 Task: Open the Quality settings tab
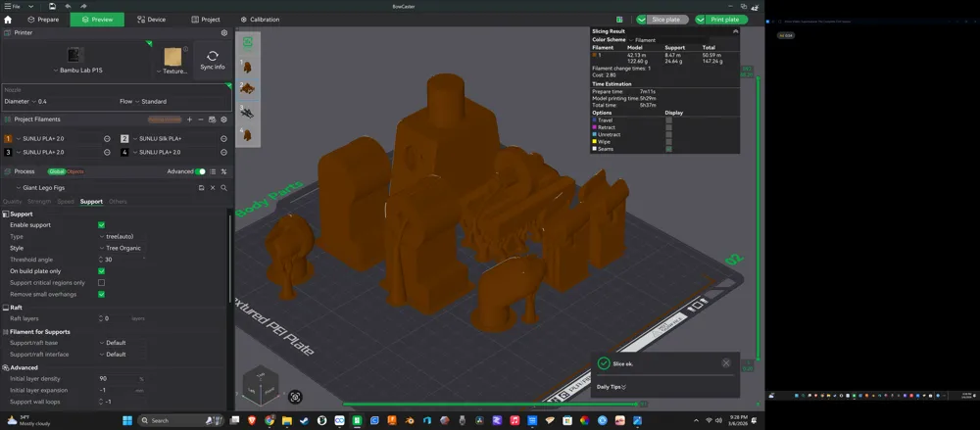coord(13,202)
